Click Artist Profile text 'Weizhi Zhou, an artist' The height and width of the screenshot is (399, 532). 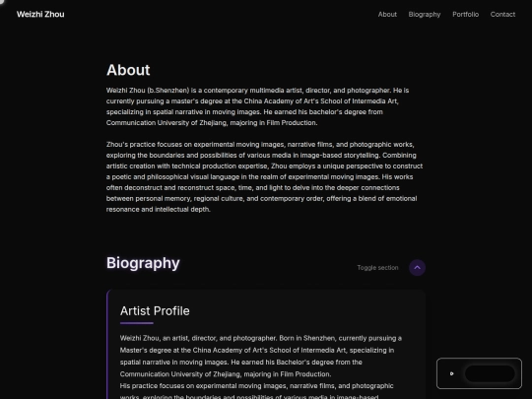tap(260, 356)
